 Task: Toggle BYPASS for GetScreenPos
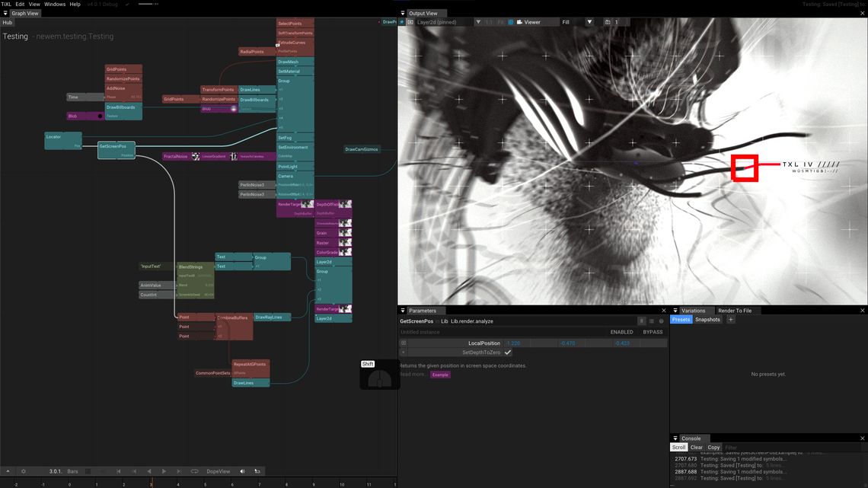[653, 332]
